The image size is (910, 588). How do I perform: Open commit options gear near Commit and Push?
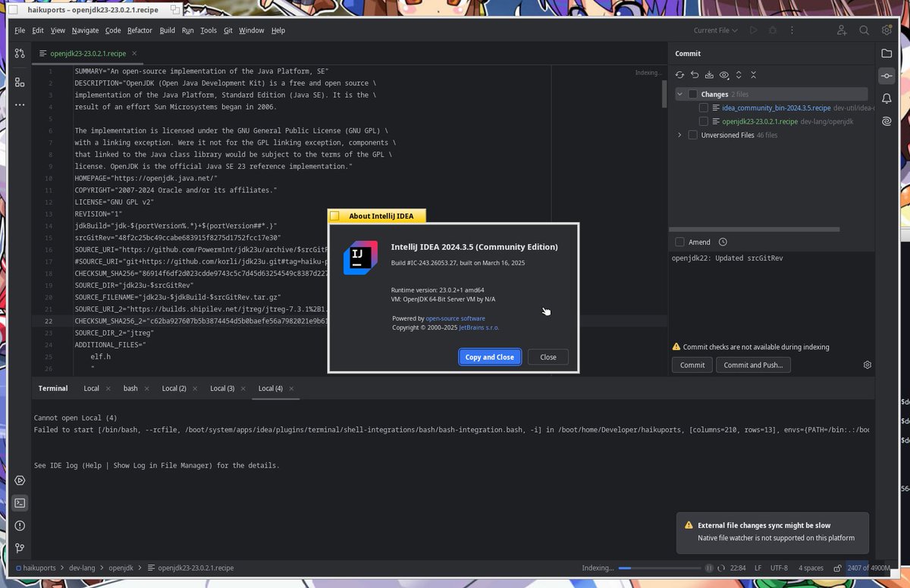pos(868,364)
